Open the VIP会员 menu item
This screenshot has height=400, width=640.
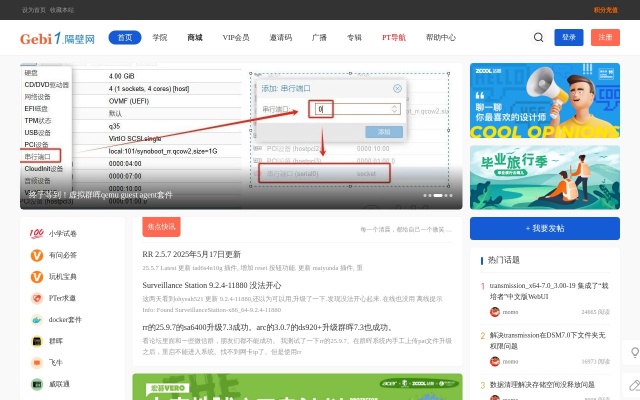236,38
